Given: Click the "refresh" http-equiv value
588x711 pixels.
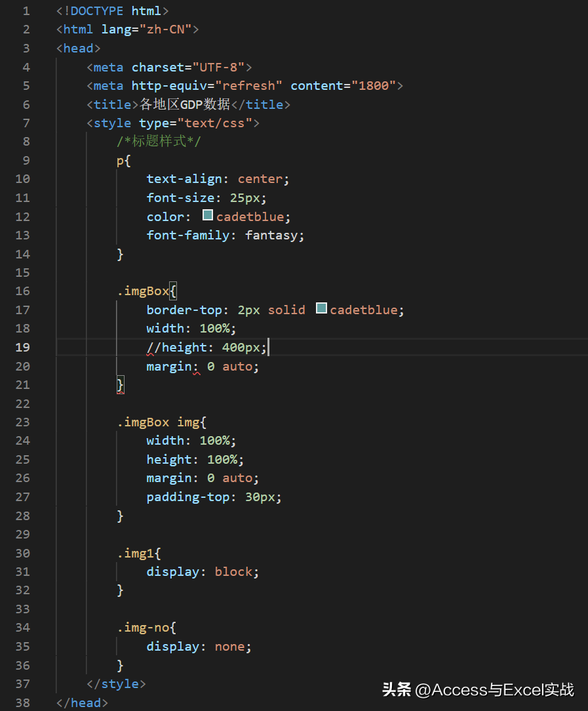Looking at the screenshot, I should click(x=249, y=86).
